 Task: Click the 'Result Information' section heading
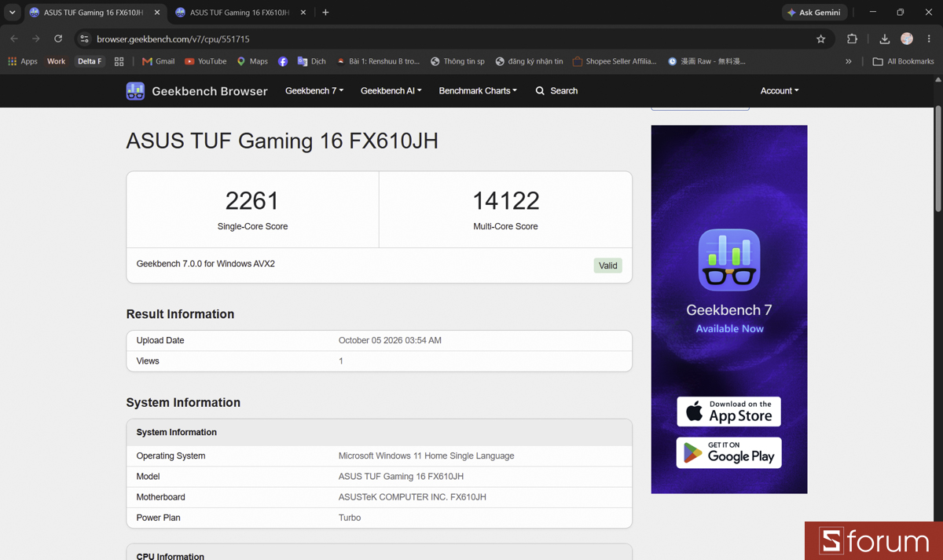[x=180, y=314]
